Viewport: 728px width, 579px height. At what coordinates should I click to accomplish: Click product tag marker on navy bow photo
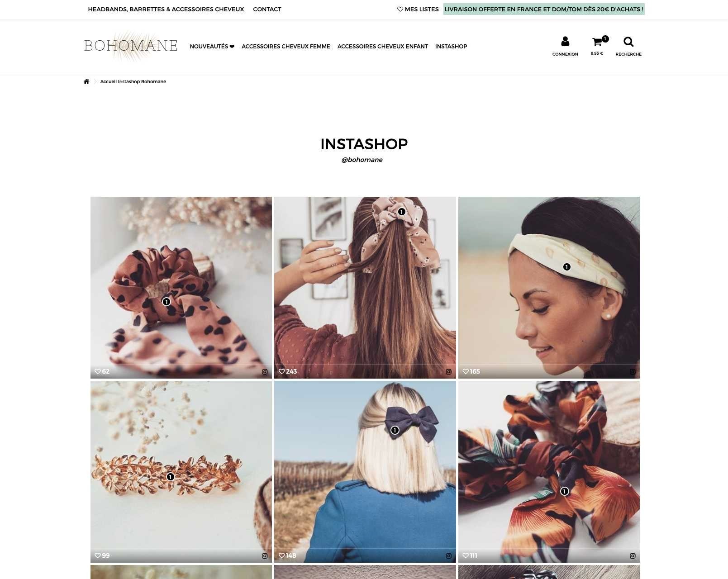click(395, 430)
